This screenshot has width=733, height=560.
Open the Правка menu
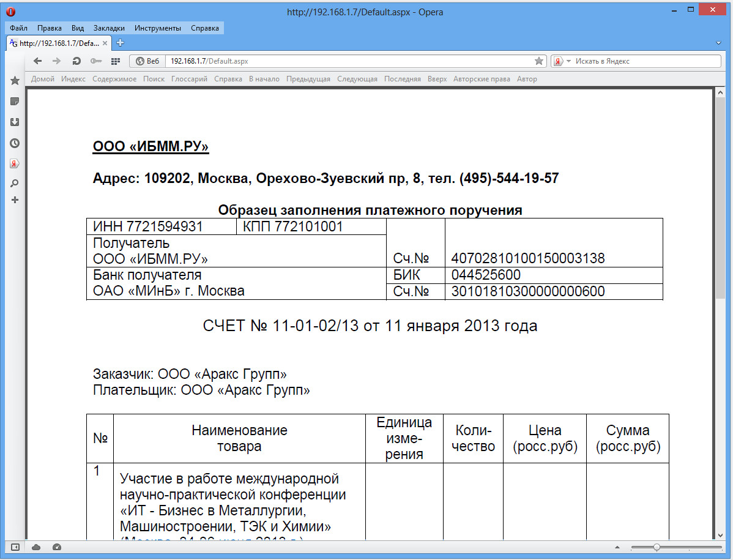50,28
